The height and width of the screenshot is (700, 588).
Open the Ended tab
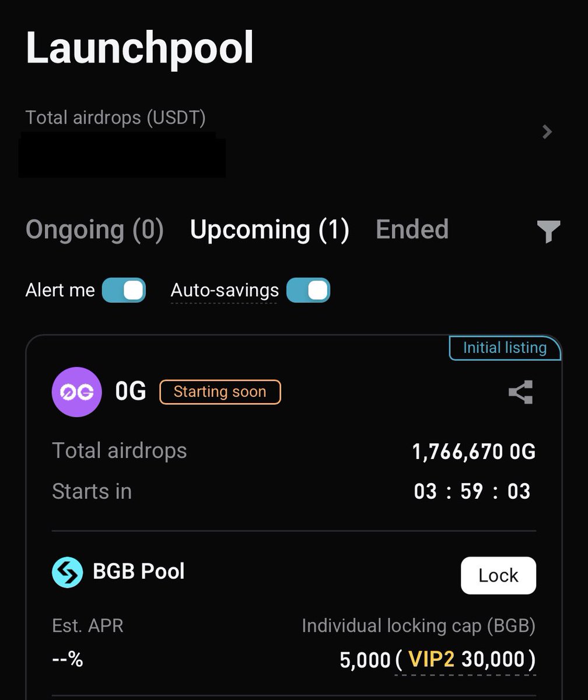(x=412, y=230)
